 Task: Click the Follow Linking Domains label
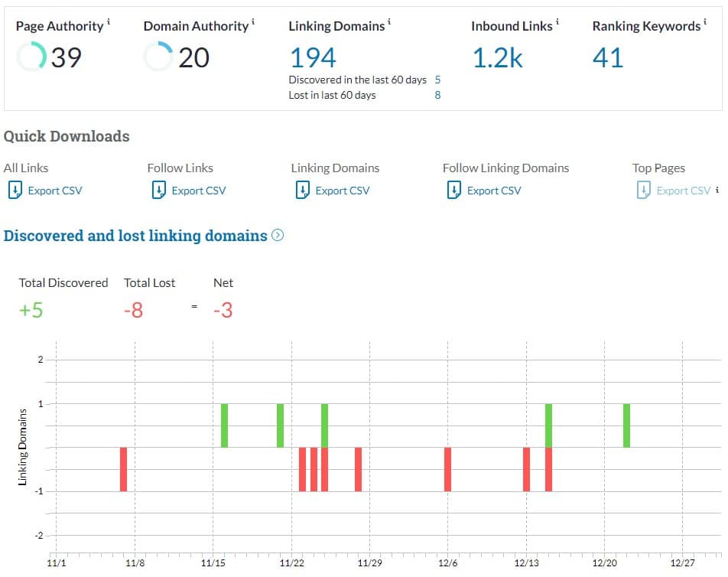point(505,168)
